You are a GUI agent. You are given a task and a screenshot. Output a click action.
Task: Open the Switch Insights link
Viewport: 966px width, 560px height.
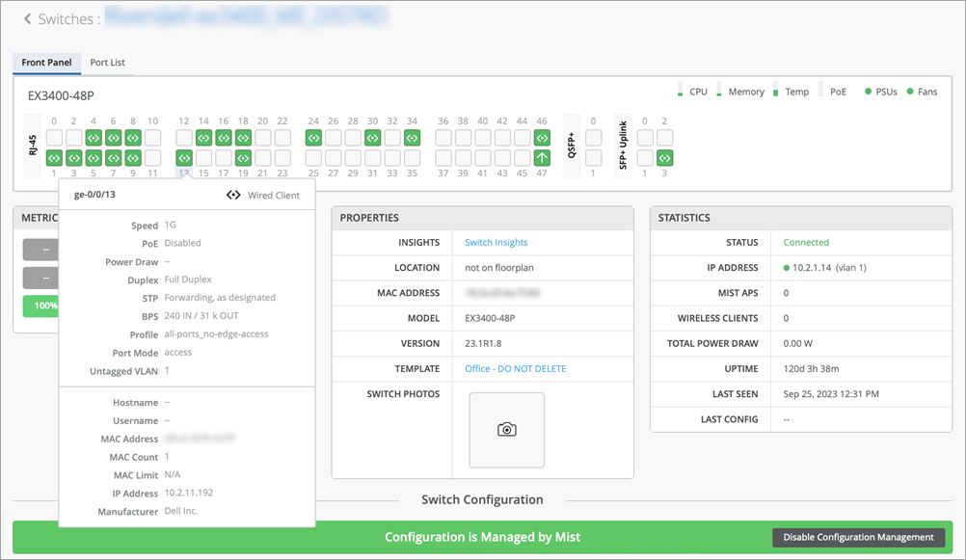click(496, 243)
